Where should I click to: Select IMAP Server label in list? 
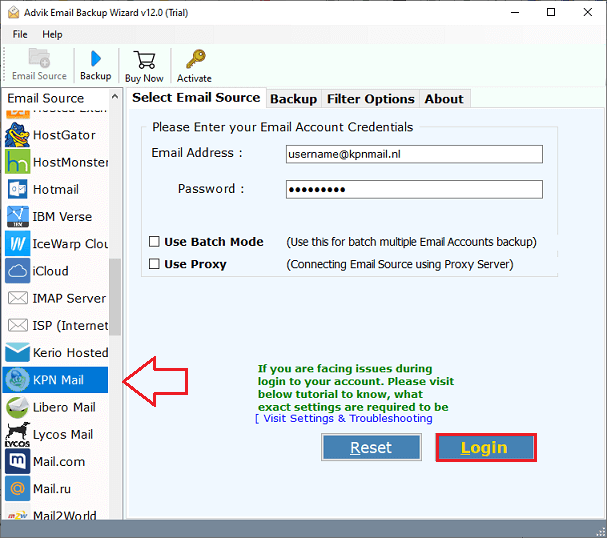click(x=69, y=298)
